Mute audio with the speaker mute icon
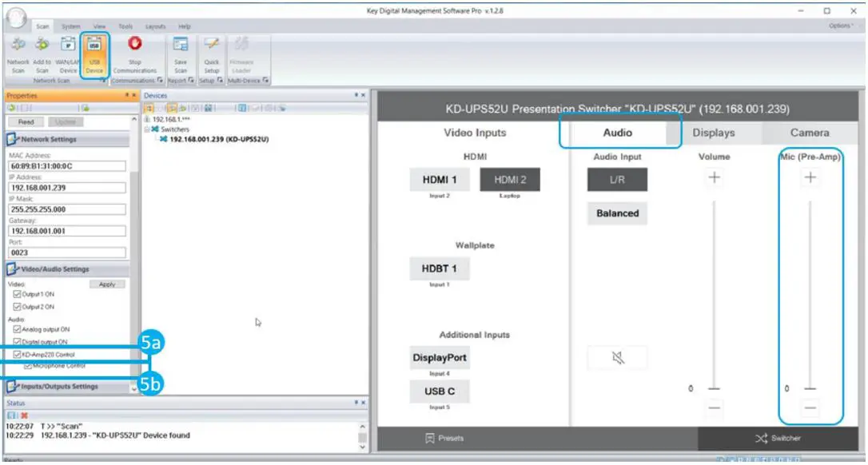Image resolution: width=868 pixels, height=465 pixels. coord(617,358)
